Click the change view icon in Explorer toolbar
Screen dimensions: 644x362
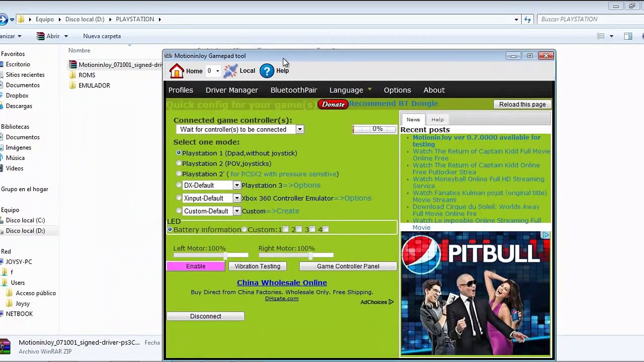[x=601, y=36]
